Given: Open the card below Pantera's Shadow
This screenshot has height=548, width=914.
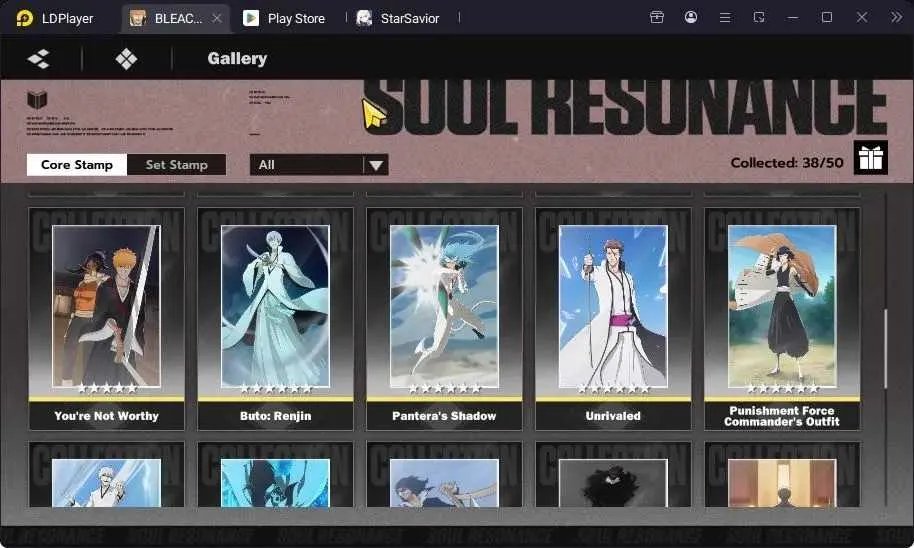Looking at the screenshot, I should pyautogui.click(x=444, y=475).
